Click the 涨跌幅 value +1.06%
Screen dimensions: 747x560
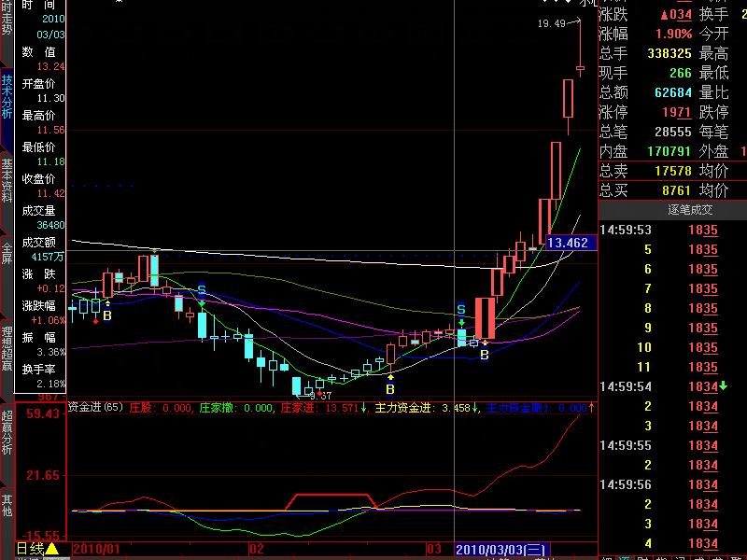[x=49, y=320]
